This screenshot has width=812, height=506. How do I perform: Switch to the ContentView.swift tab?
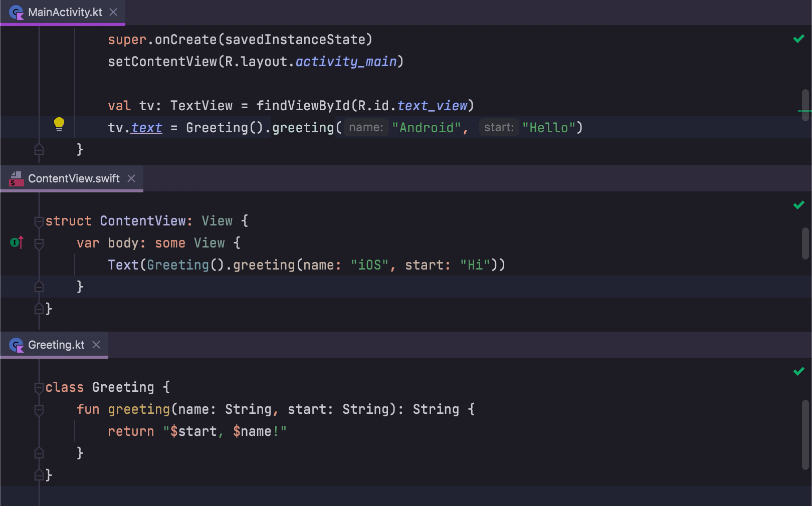pyautogui.click(x=74, y=179)
